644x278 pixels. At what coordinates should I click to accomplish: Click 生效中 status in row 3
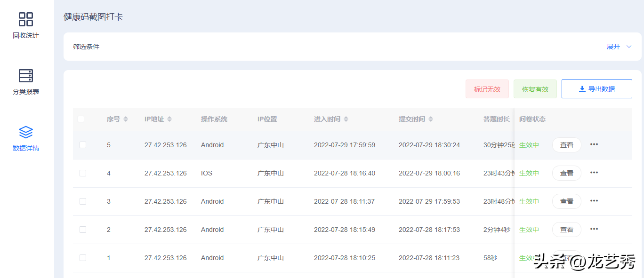[529, 201]
